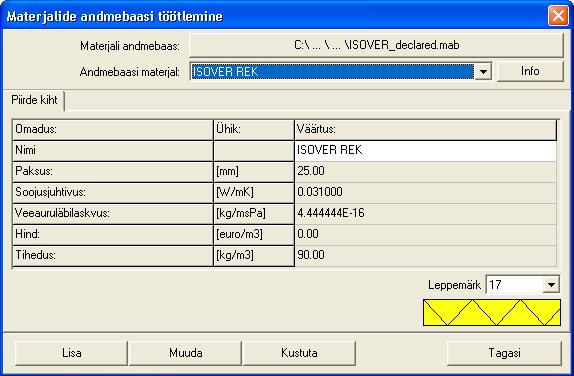Close the Materjalide andmebaasi töötlemine dialog
Image resolution: width=574 pixels, height=376 pixels.
click(558, 16)
